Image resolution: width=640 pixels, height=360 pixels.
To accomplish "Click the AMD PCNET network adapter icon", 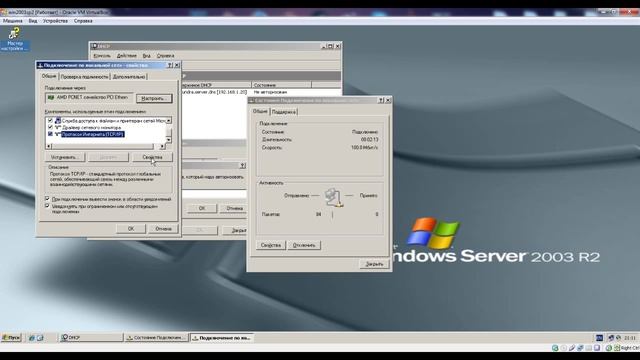I will tap(51, 98).
